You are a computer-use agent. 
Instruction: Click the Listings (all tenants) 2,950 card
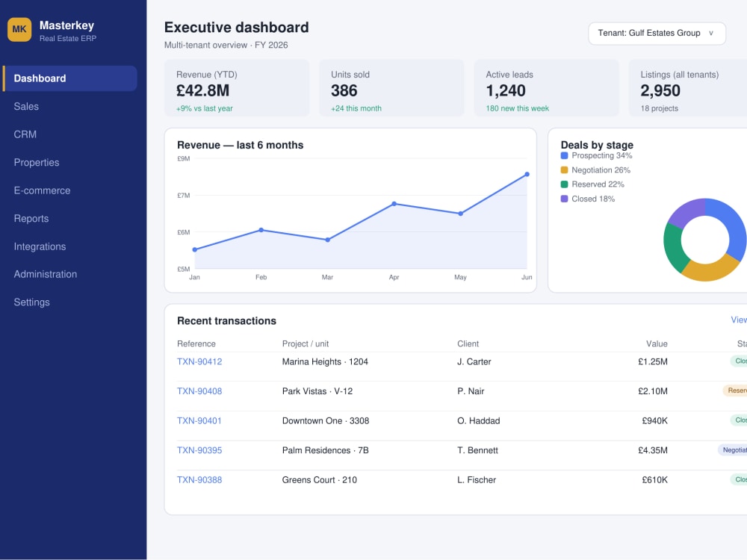[688, 88]
